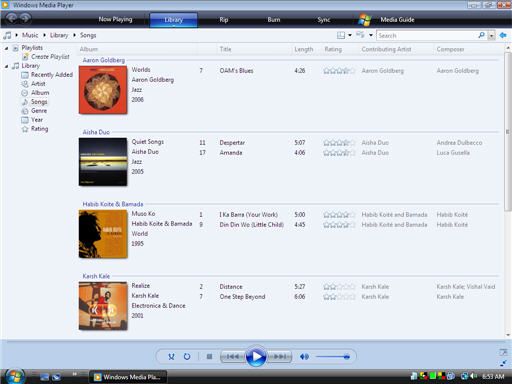Click the search magnifier icon
The height and width of the screenshot is (384, 512).
[x=482, y=35]
